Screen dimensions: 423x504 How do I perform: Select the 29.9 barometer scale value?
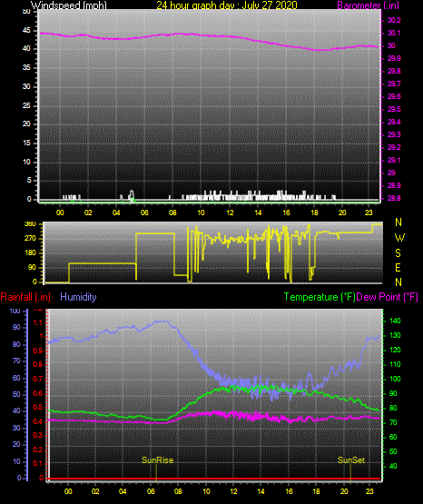(394, 58)
